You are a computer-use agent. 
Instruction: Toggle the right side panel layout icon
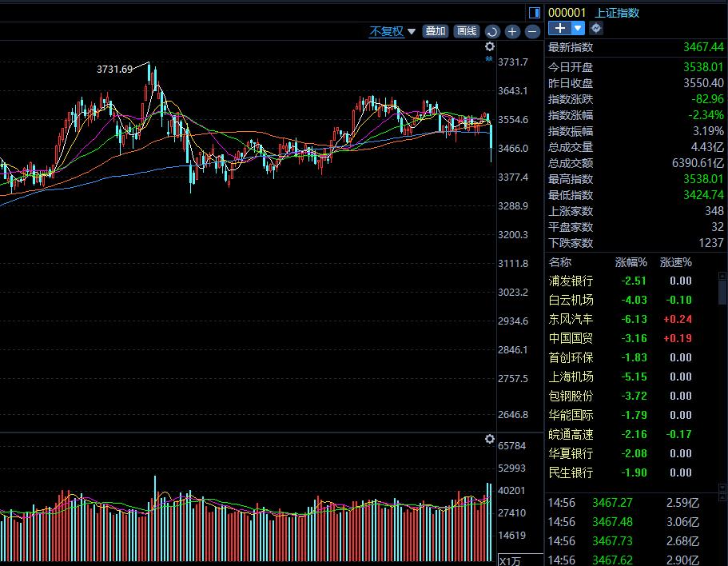click(535, 12)
